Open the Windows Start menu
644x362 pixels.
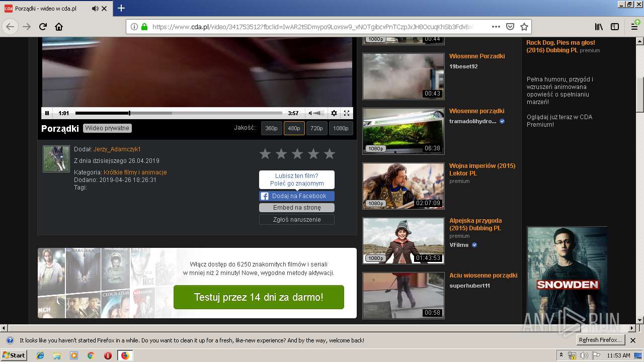pyautogui.click(x=14, y=355)
